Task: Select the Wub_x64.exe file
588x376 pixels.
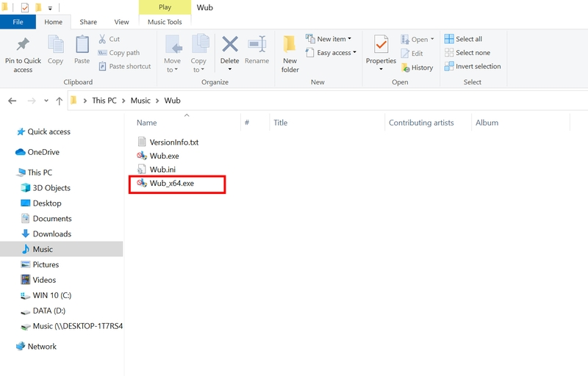Action: pos(166,183)
